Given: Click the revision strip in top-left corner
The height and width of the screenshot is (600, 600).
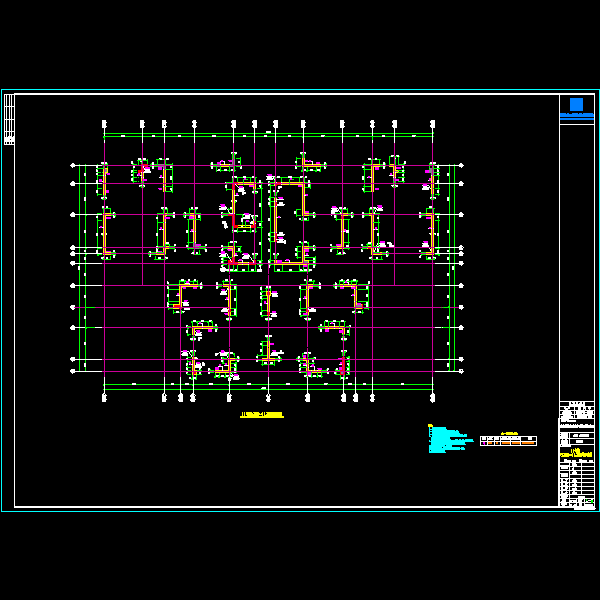Looking at the screenshot, I should (x=9, y=119).
